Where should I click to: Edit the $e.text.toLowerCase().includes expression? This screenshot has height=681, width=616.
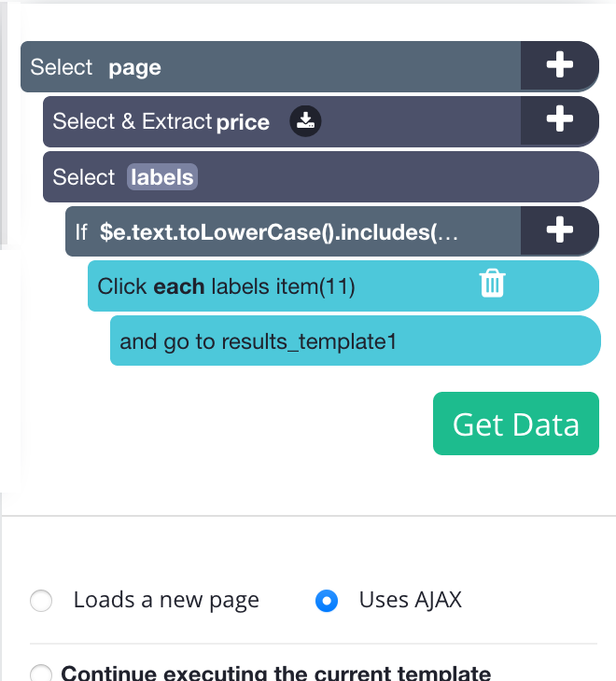pyautogui.click(x=279, y=232)
